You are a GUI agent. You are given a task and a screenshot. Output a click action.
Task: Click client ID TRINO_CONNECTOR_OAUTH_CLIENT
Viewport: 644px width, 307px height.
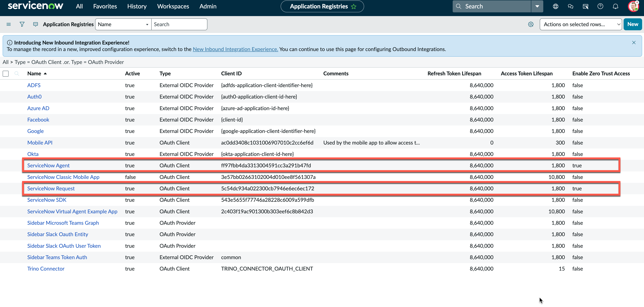coord(267,268)
